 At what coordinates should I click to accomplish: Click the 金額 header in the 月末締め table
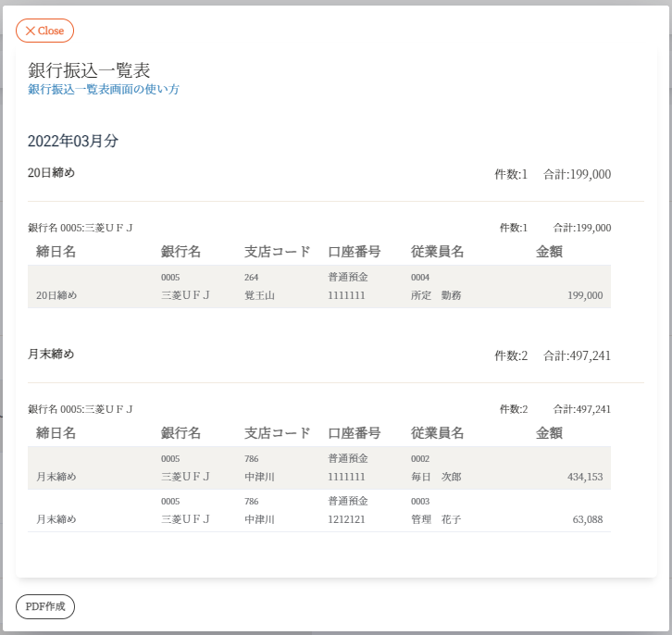click(x=549, y=432)
